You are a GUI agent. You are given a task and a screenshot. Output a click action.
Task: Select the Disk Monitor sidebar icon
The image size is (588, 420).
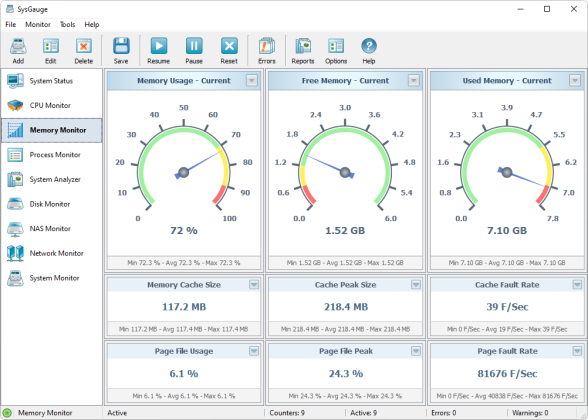[15, 204]
